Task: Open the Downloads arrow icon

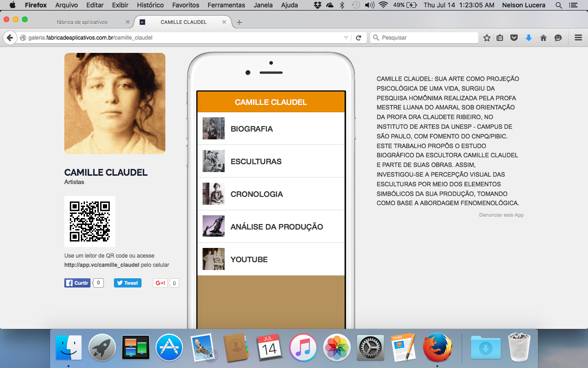Action: pyautogui.click(x=529, y=38)
